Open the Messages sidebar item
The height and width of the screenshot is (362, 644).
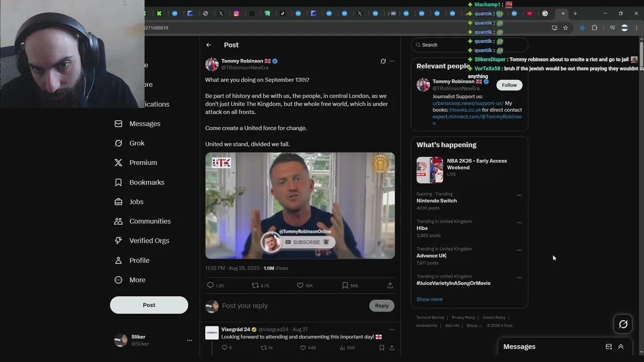[x=137, y=124]
